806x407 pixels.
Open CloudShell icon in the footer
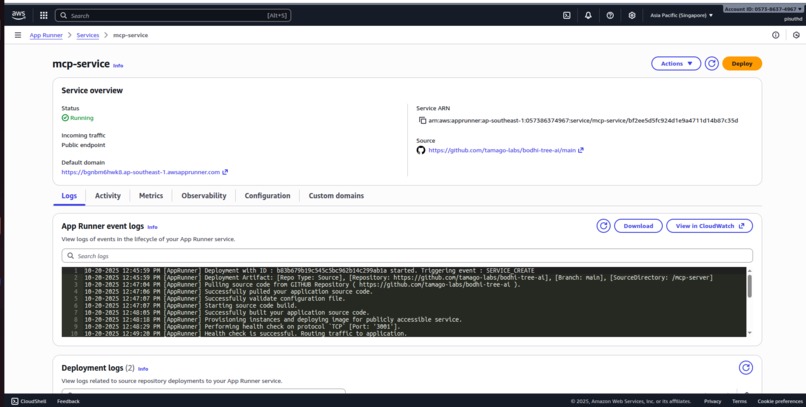15,401
